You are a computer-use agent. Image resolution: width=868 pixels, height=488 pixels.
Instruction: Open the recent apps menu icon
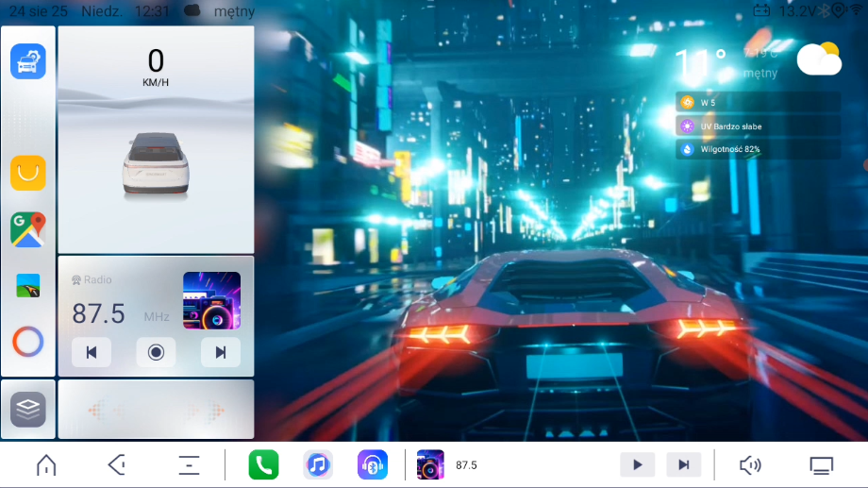point(189,465)
